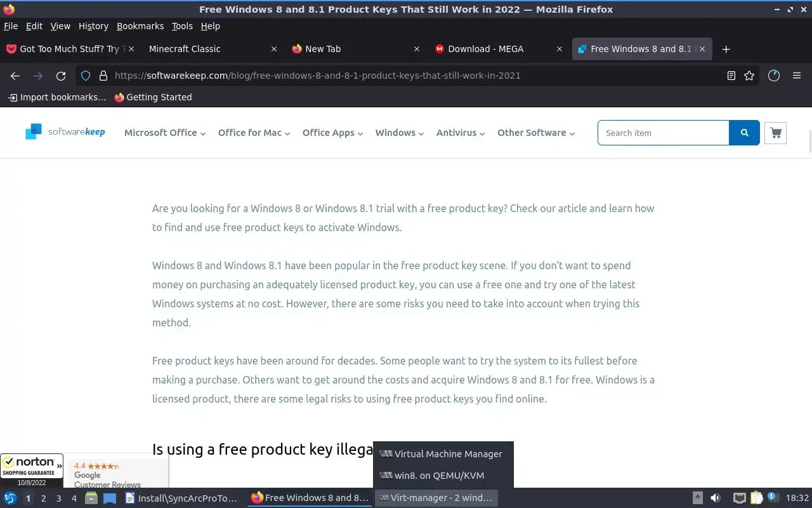Open Getting Started bookmark
This screenshot has width=812, height=508.
(x=153, y=97)
